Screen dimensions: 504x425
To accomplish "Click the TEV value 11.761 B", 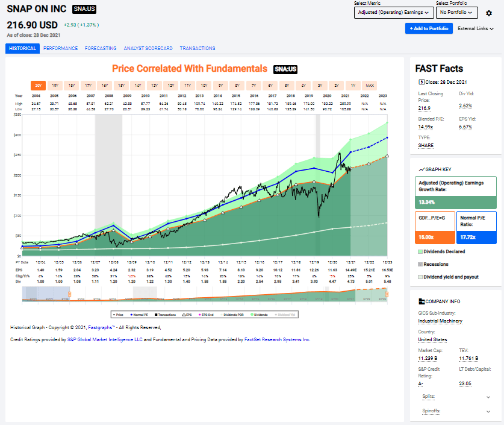I will (468, 359).
